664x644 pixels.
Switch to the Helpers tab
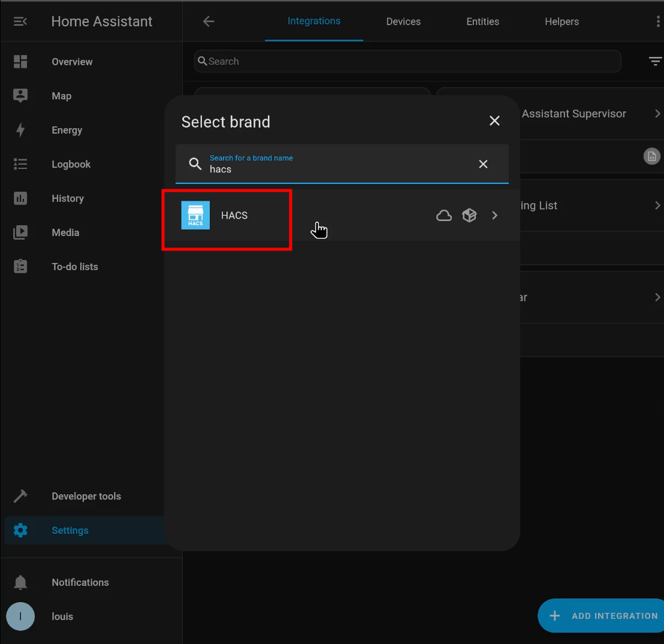click(x=562, y=22)
